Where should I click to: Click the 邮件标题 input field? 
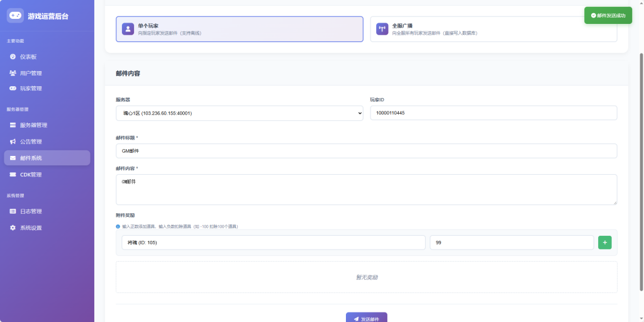pos(367,151)
